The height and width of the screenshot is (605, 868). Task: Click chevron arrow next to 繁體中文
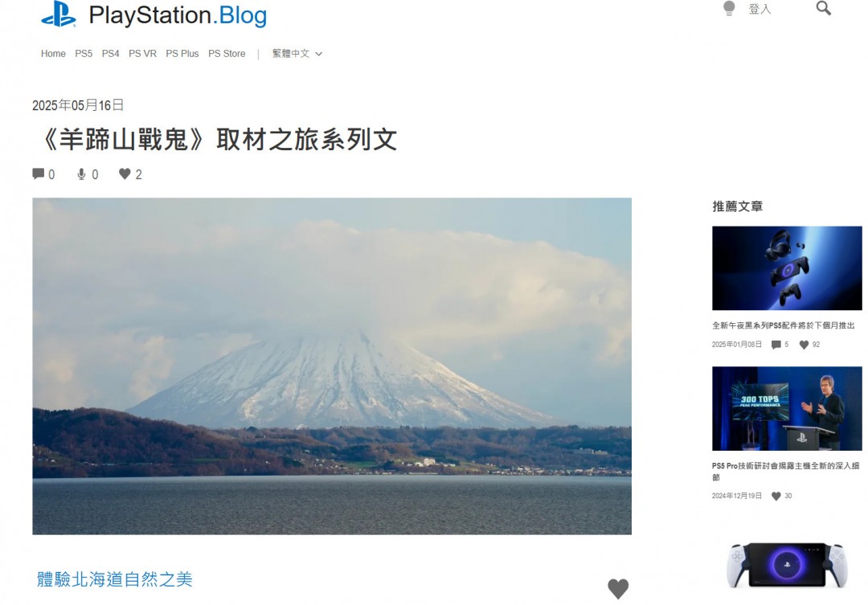[318, 54]
